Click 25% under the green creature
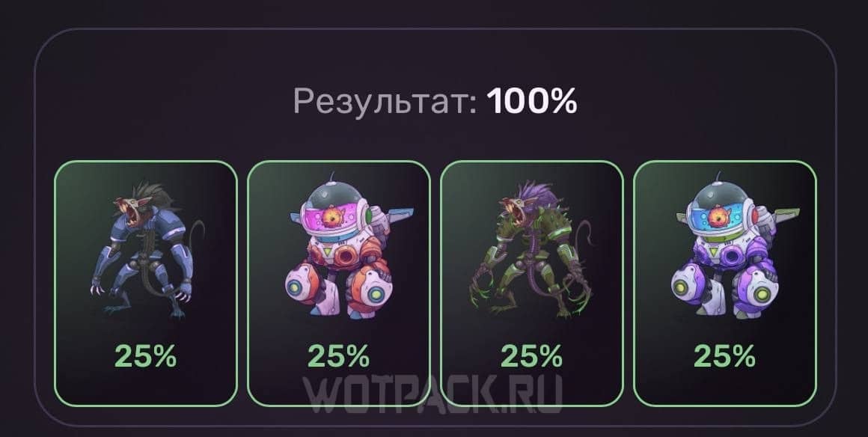 531,357
